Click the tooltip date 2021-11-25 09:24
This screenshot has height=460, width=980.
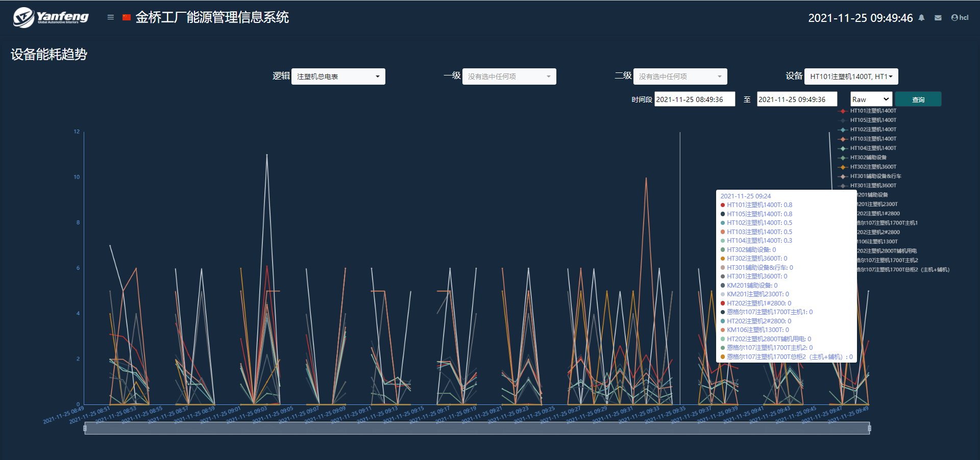746,196
